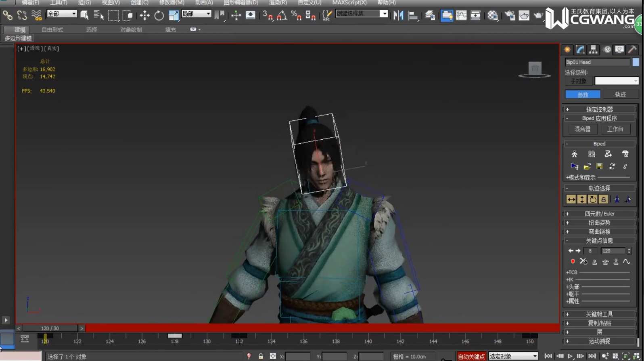
Task: Select the Link tool in toolbar
Action: coord(7,15)
